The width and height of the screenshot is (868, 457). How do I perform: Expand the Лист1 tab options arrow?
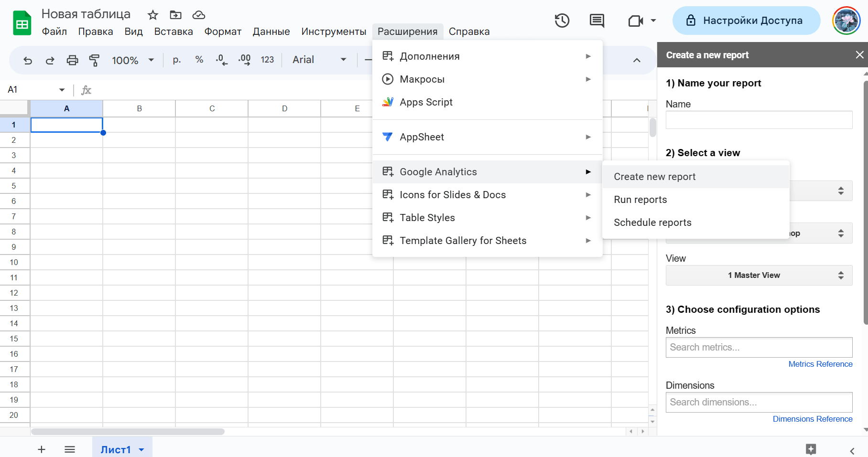[141, 450]
